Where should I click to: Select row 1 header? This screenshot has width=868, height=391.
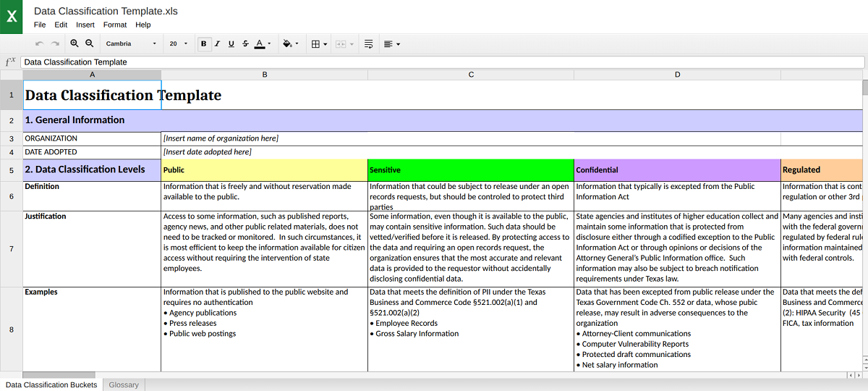[x=12, y=95]
